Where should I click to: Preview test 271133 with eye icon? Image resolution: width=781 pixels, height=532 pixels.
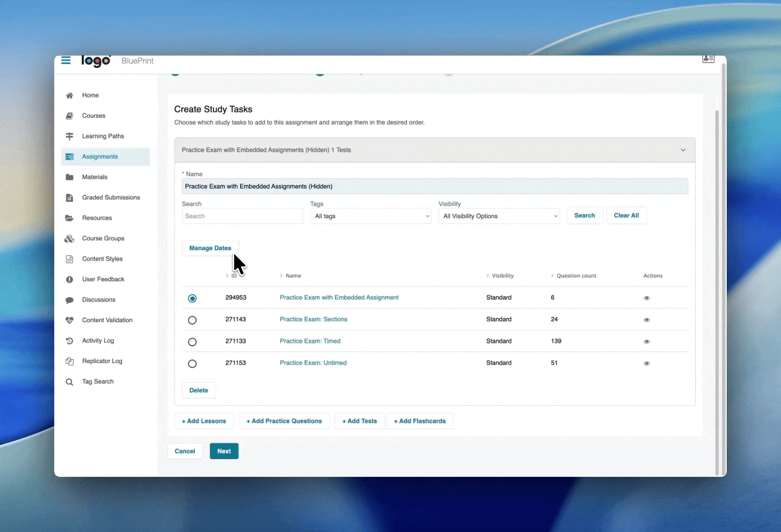(647, 341)
